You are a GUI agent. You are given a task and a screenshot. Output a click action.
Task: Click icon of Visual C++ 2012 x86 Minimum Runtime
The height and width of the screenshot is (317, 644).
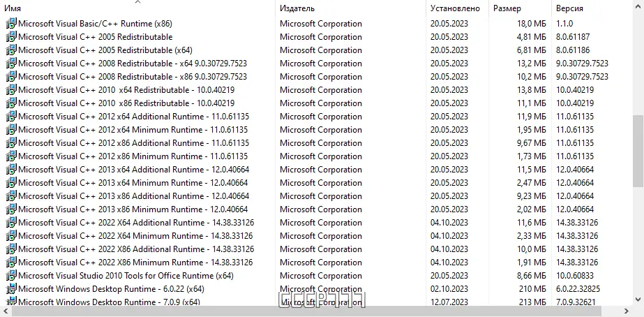[11, 156]
